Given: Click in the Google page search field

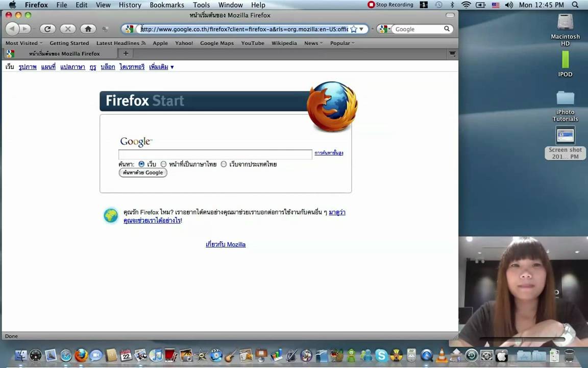Looking at the screenshot, I should [215, 154].
